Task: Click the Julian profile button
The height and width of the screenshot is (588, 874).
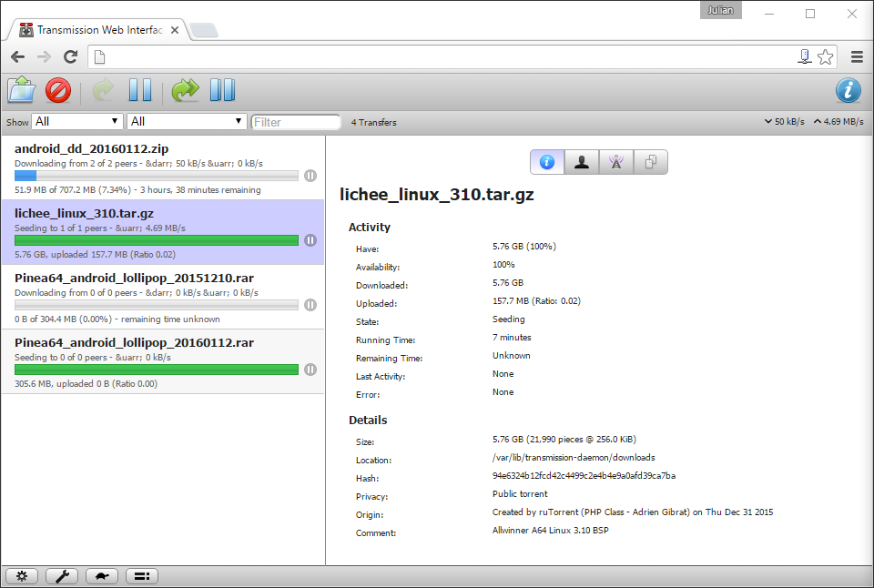Action: pos(719,11)
